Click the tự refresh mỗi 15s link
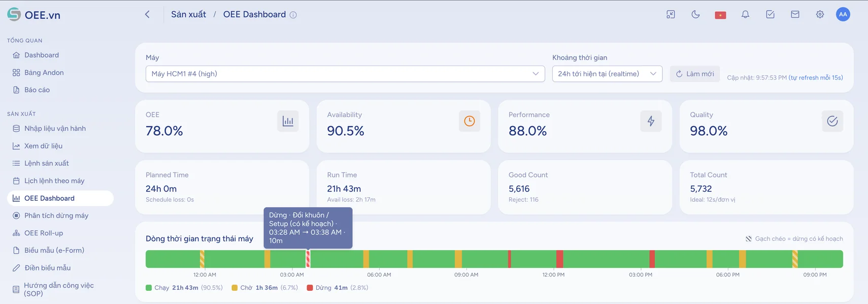This screenshot has width=868, height=304. pyautogui.click(x=816, y=78)
